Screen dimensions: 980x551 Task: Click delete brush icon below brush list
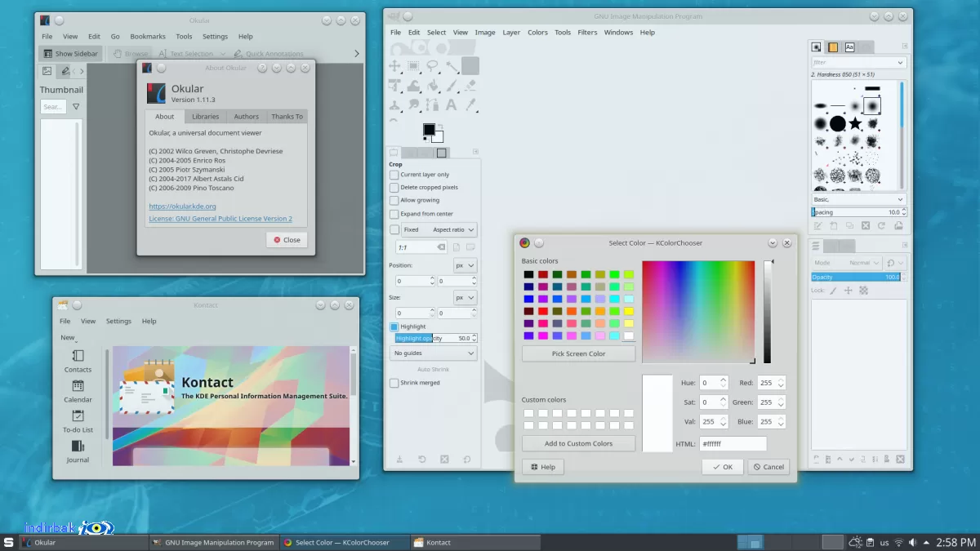(x=866, y=225)
